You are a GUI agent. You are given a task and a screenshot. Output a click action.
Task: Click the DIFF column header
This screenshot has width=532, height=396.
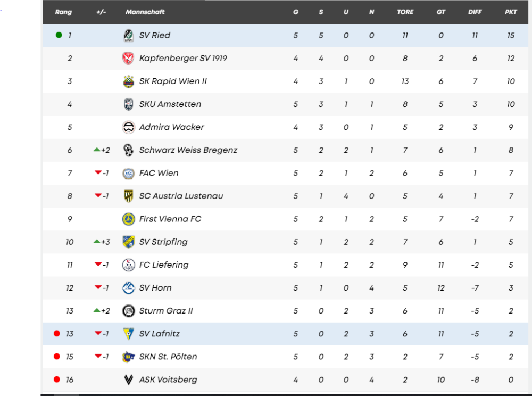point(475,12)
